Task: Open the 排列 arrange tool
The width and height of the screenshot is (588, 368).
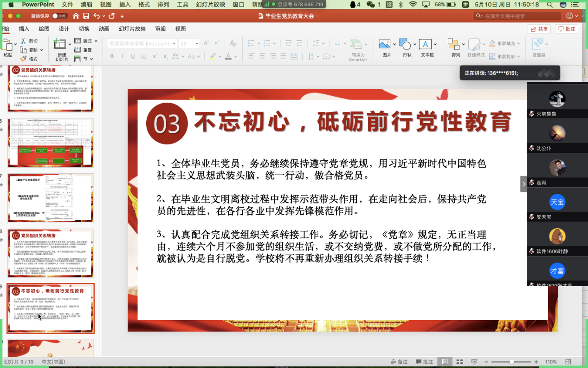Action: 453,45
